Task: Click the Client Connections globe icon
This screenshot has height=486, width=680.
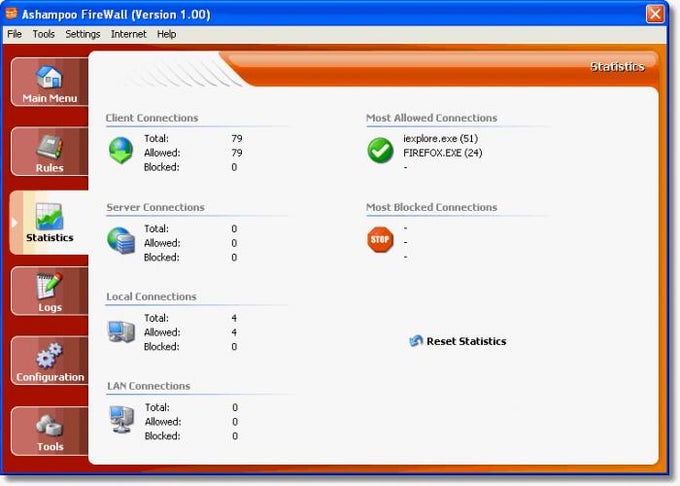Action: [121, 150]
